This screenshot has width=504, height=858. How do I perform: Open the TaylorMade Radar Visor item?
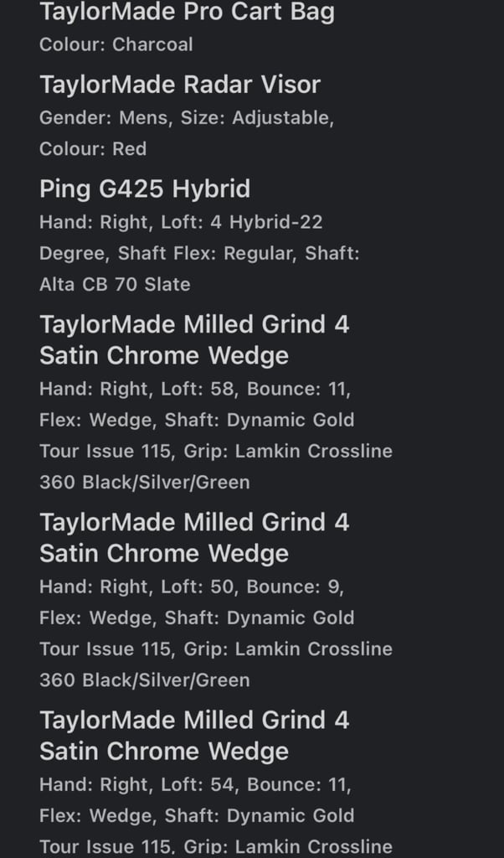(x=180, y=85)
